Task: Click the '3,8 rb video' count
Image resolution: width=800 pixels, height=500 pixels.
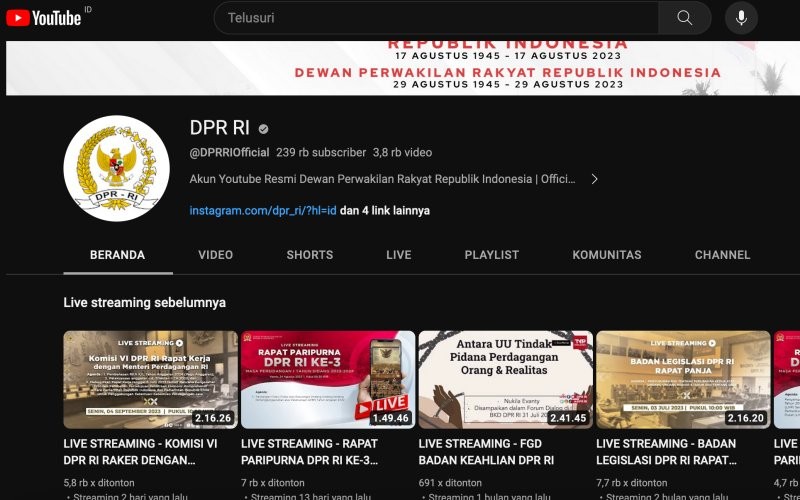Action: (x=402, y=153)
